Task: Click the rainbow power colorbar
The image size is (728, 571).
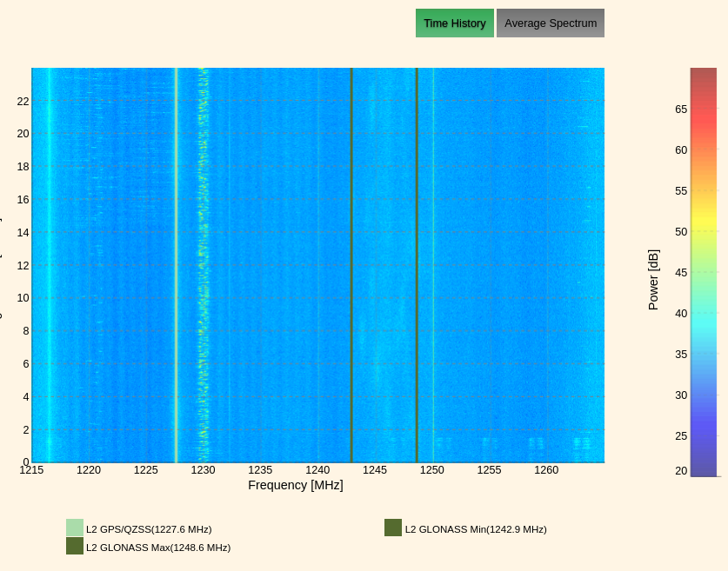Action: (704, 272)
